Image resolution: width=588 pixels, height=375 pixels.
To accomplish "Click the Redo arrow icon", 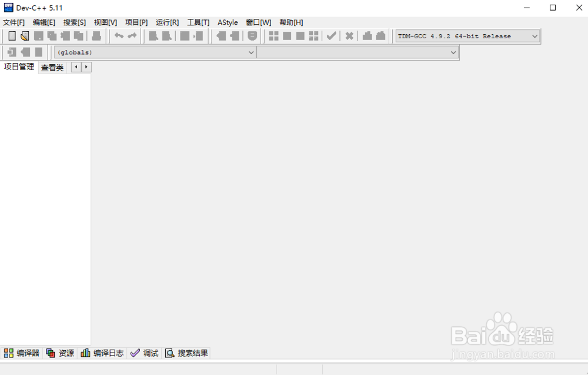I will [132, 36].
